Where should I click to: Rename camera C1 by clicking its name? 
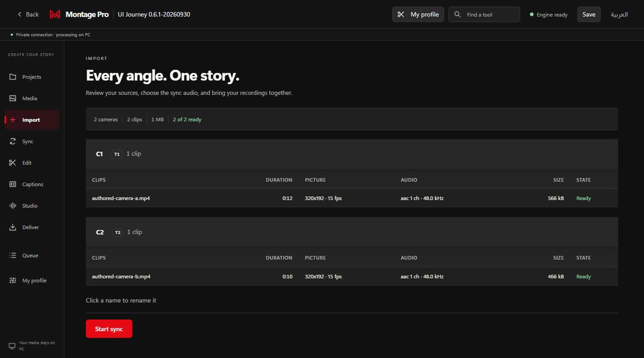coord(99,154)
